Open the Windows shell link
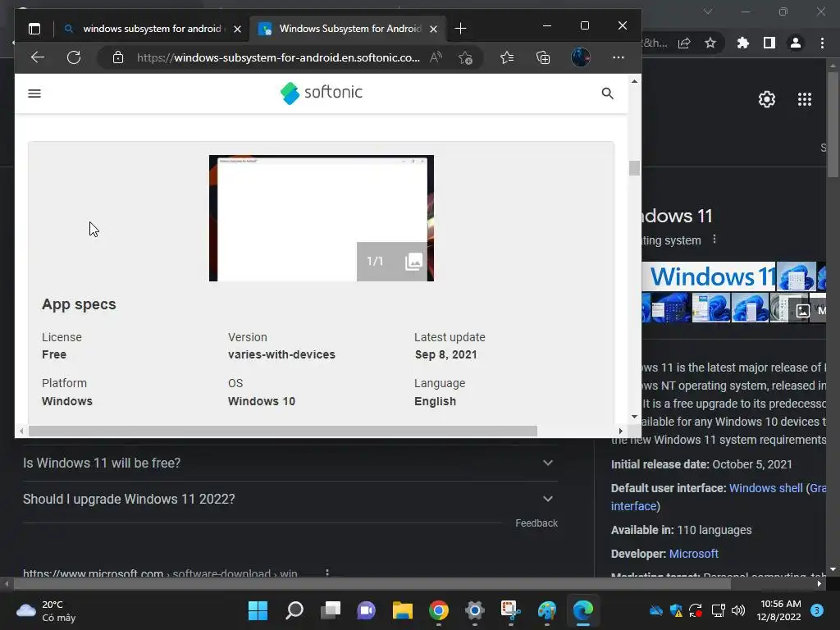Image resolution: width=840 pixels, height=630 pixels. 765,488
